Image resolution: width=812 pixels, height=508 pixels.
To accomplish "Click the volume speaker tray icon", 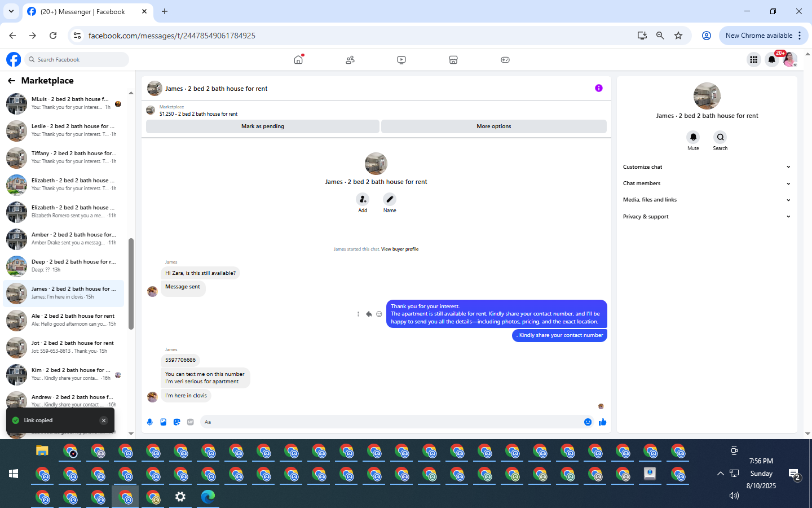I will [x=734, y=496].
